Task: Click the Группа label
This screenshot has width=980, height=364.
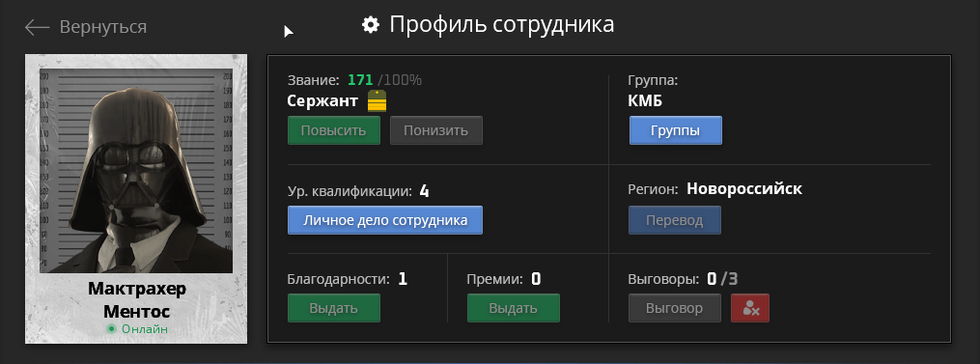Action: coord(653,80)
